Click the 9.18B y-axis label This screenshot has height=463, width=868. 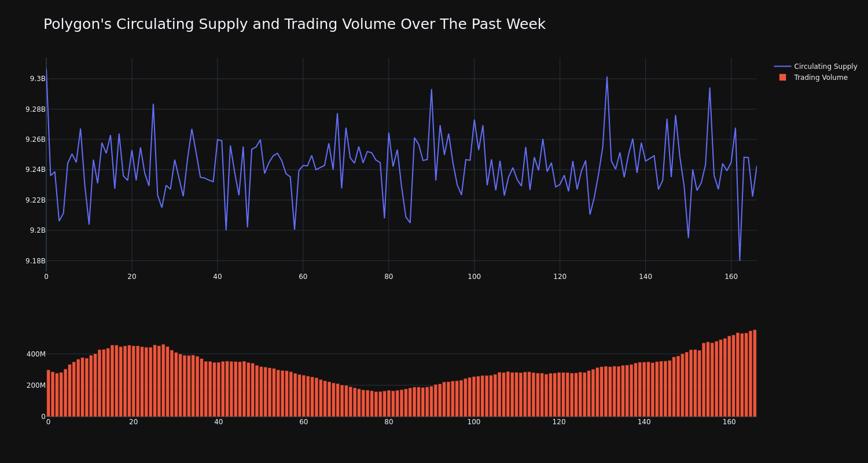point(35,261)
